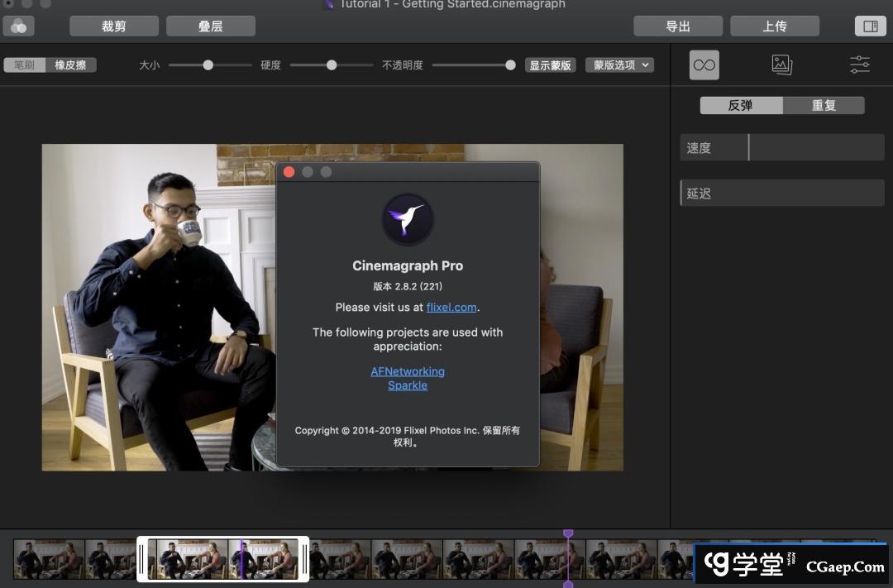The height and width of the screenshot is (588, 893).
Task: Click the 裁剪 crop button
Action: (114, 26)
